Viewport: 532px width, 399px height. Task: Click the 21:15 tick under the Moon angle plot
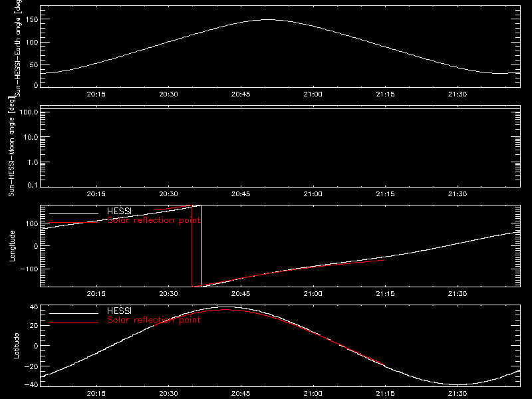pyautogui.click(x=385, y=194)
